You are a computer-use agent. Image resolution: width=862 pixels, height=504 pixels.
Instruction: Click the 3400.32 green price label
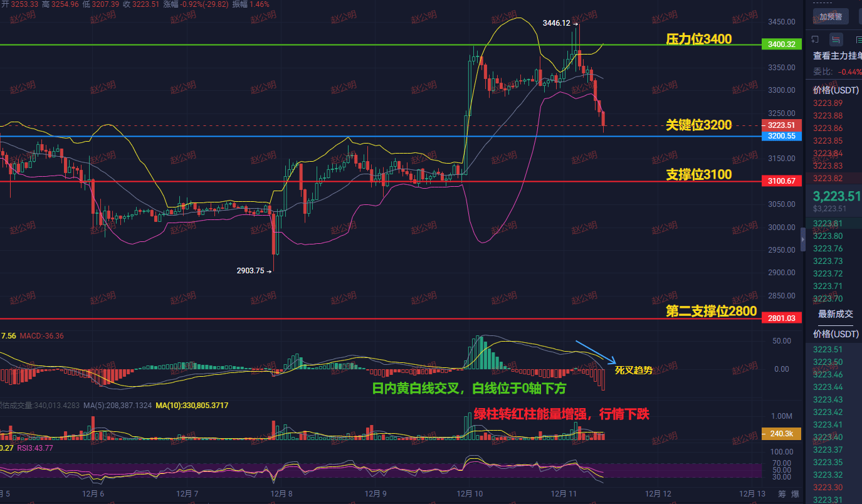click(x=781, y=44)
